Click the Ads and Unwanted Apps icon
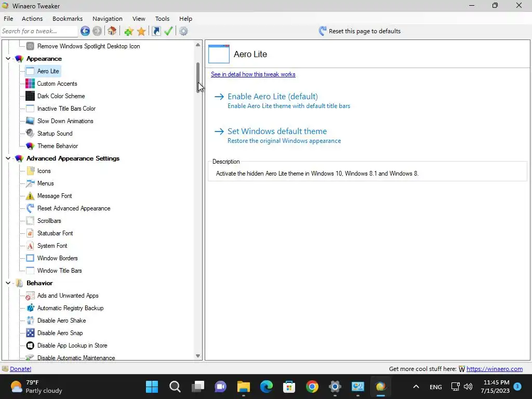 pos(30,296)
